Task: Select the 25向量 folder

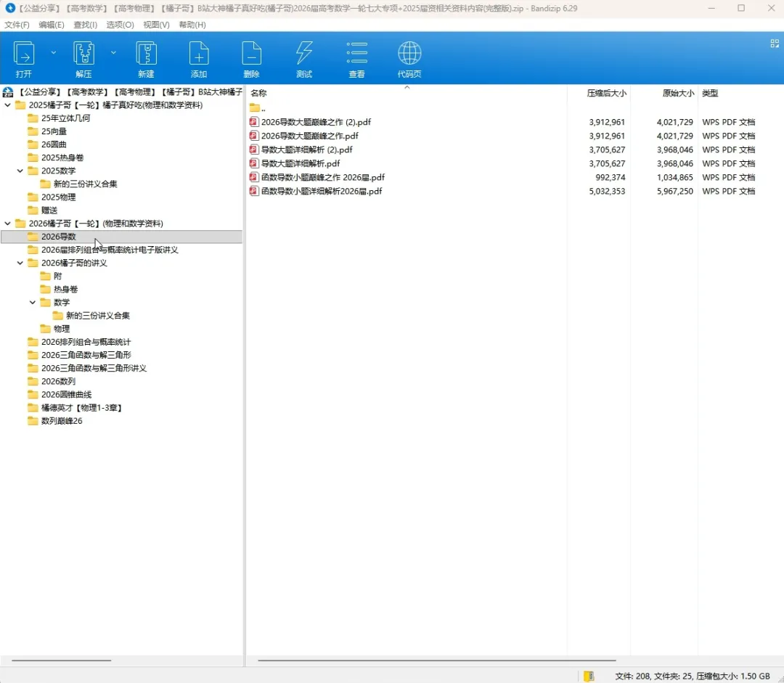Action: (x=54, y=131)
